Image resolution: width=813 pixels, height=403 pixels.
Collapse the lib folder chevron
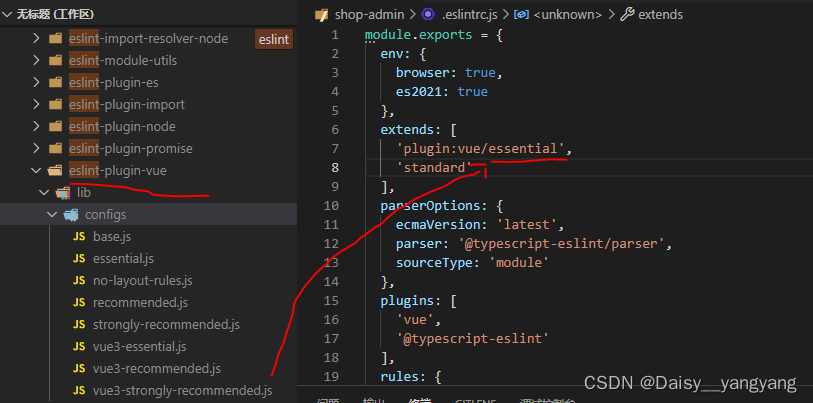pyautogui.click(x=44, y=193)
